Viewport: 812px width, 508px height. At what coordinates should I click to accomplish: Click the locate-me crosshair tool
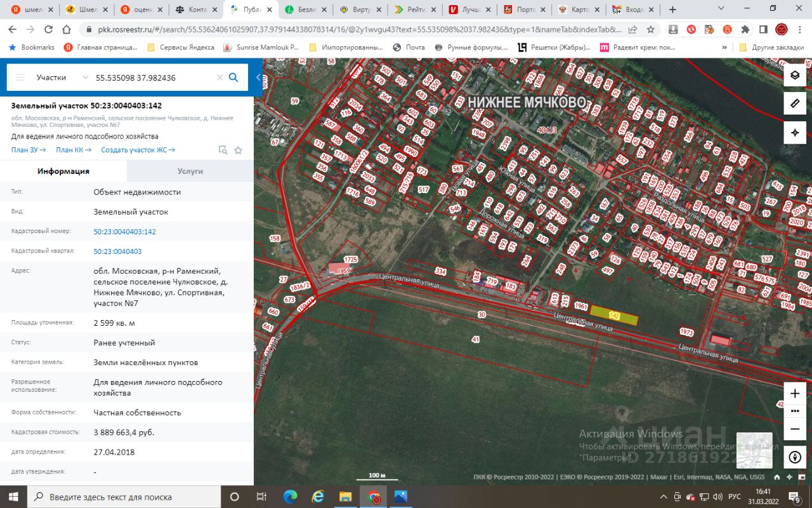pyautogui.click(x=794, y=133)
